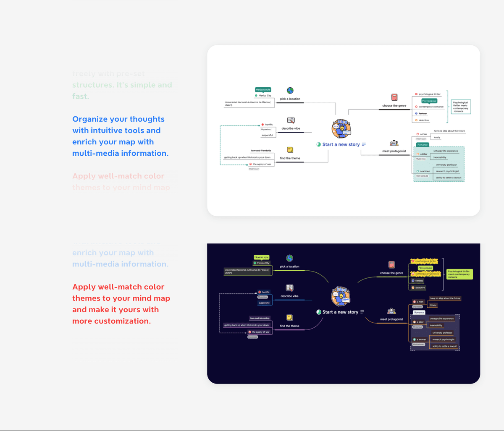
Task: Click the central Idea illustration in the light map
Action: click(341, 129)
